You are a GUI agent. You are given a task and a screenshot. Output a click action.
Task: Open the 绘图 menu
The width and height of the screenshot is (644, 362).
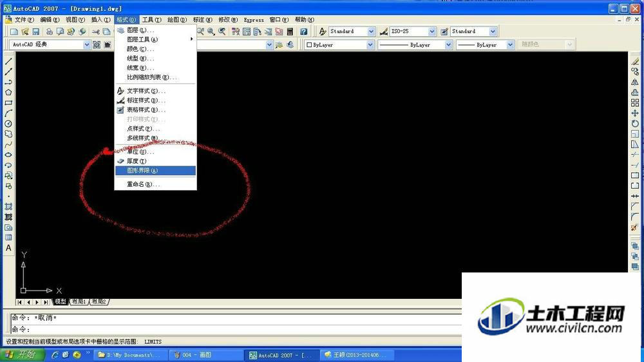tap(176, 20)
